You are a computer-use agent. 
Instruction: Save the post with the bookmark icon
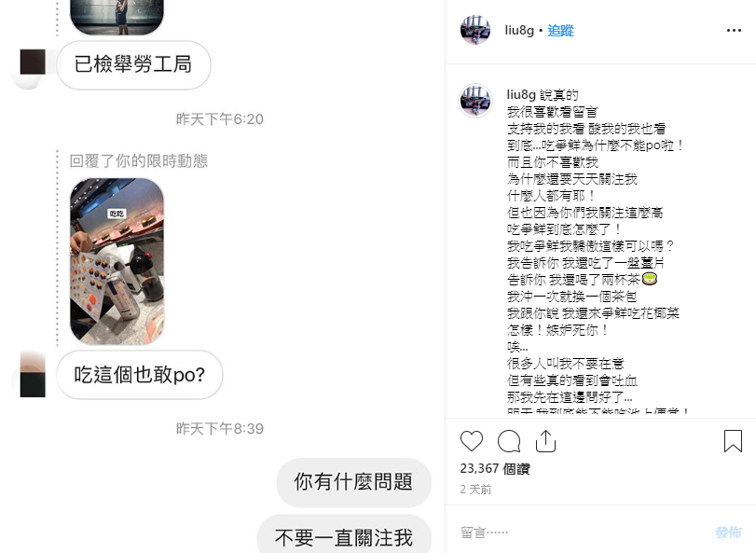click(733, 441)
